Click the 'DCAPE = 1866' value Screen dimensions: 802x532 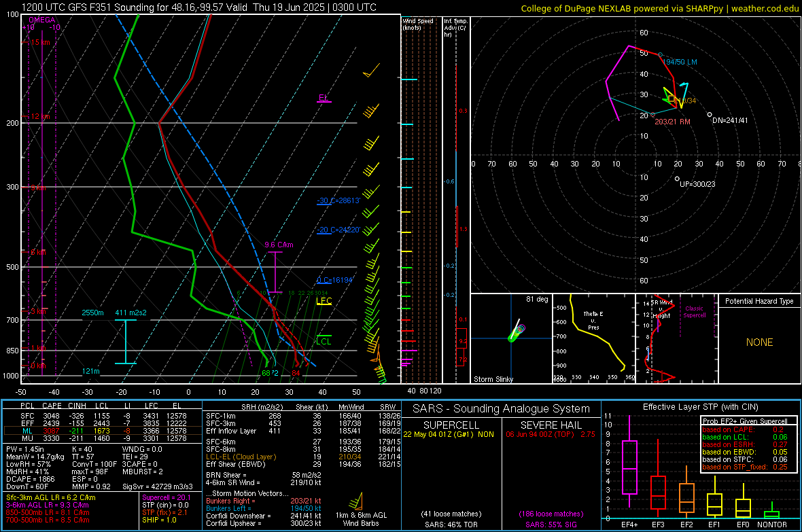pyautogui.click(x=30, y=479)
